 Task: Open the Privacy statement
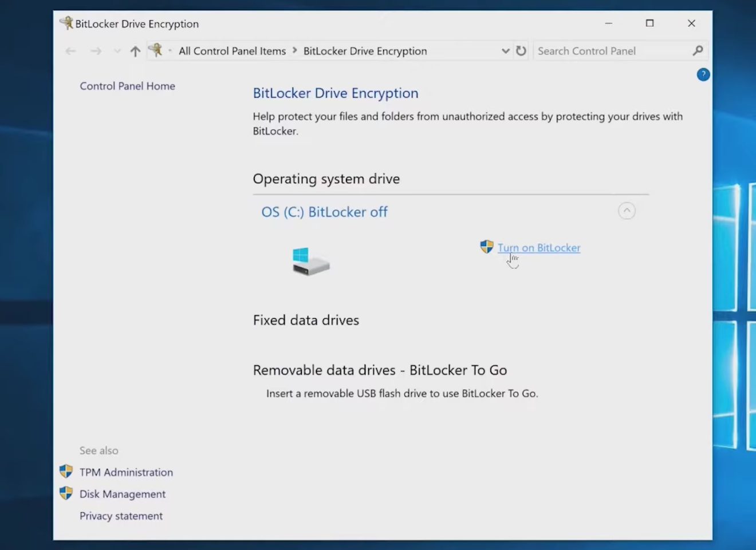pyautogui.click(x=121, y=516)
